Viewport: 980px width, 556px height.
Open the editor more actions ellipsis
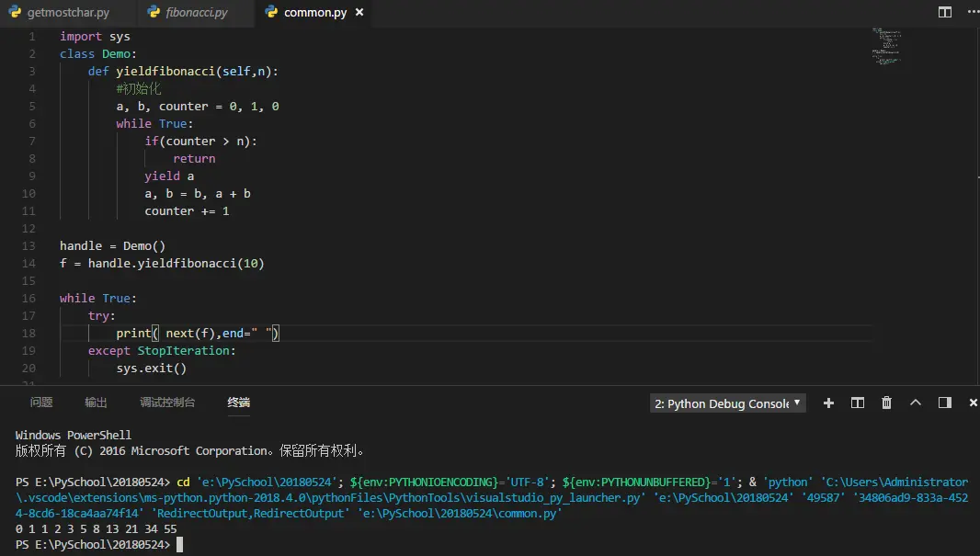973,12
